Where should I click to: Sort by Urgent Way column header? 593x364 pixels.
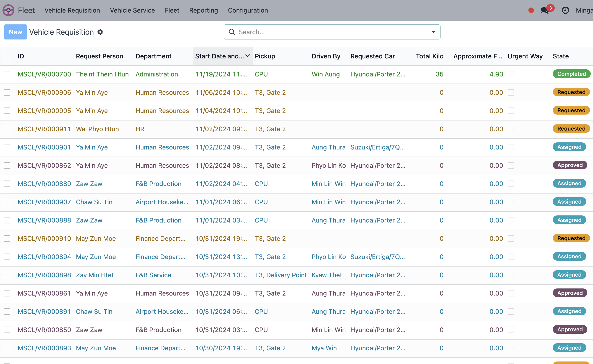tap(525, 56)
